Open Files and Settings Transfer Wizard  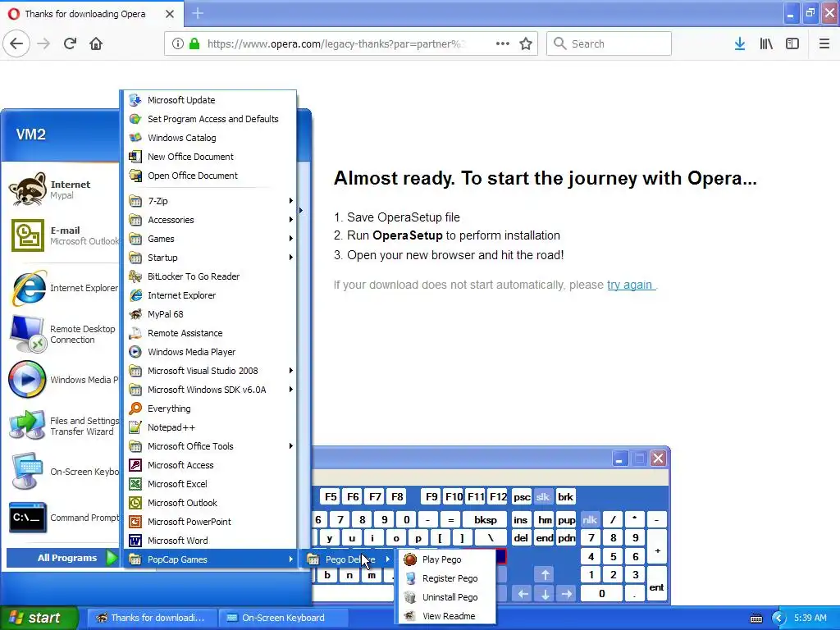[x=62, y=426]
